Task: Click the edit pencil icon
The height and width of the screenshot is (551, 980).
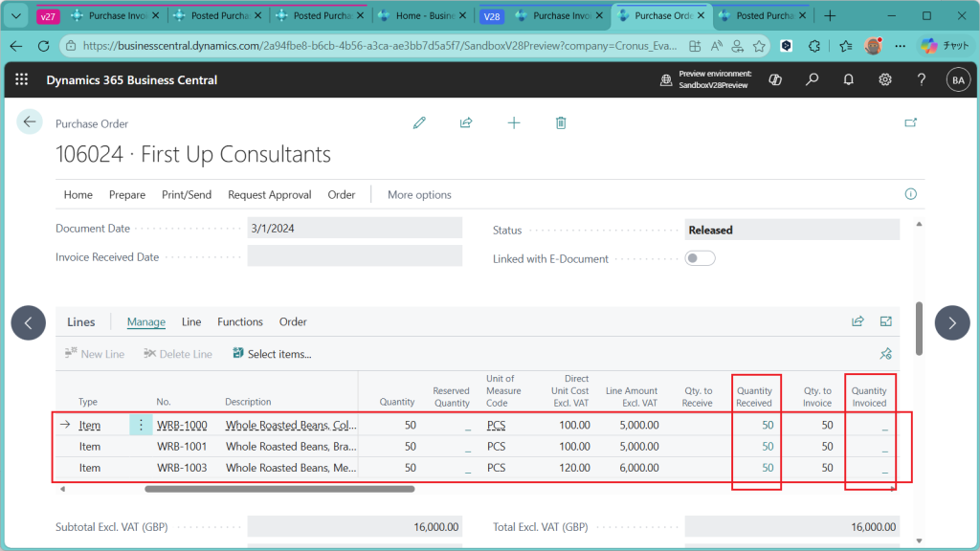Action: [419, 122]
